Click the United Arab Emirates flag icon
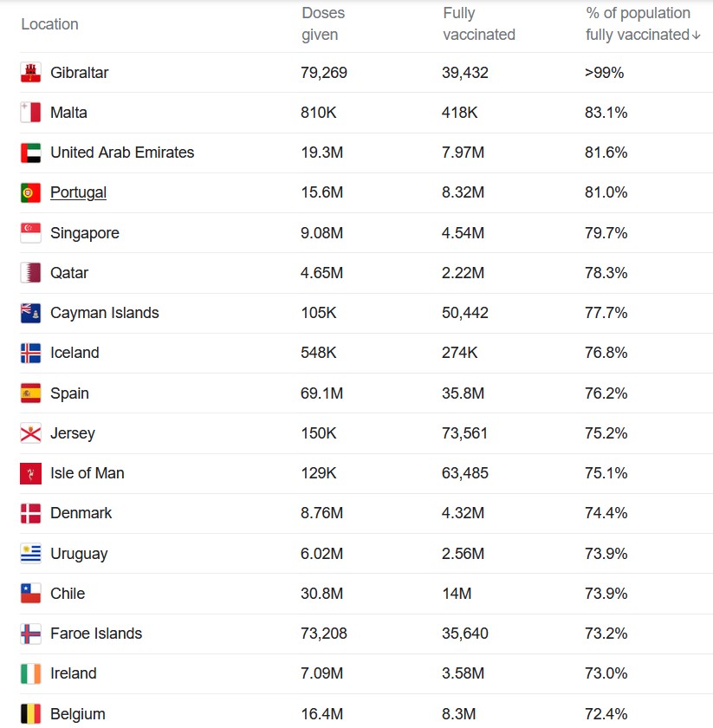 [30, 153]
